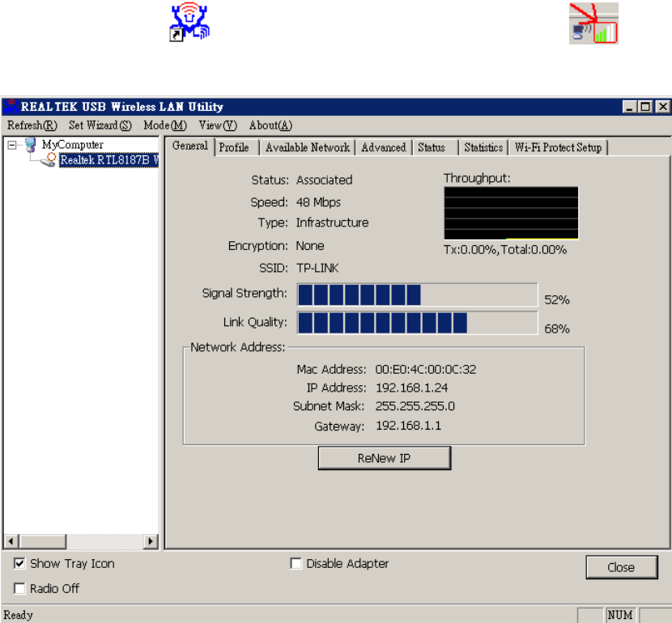This screenshot has height=623, width=672.
Task: Collapse the MyComputer tree node
Action: pyautogui.click(x=12, y=145)
